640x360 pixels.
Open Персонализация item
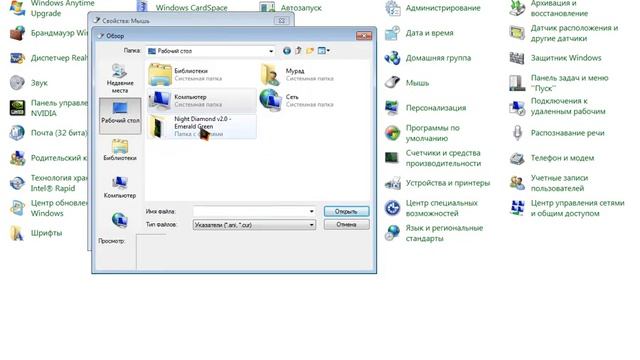tap(425, 108)
